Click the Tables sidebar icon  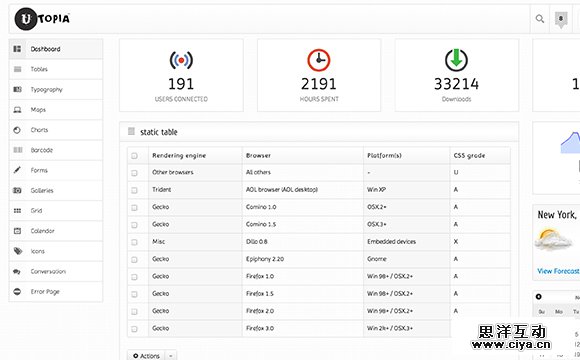coord(17,69)
